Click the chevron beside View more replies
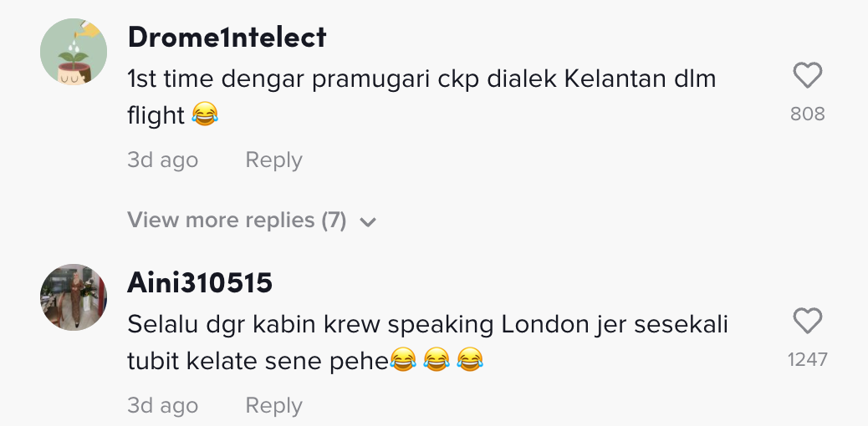 pyautogui.click(x=368, y=222)
